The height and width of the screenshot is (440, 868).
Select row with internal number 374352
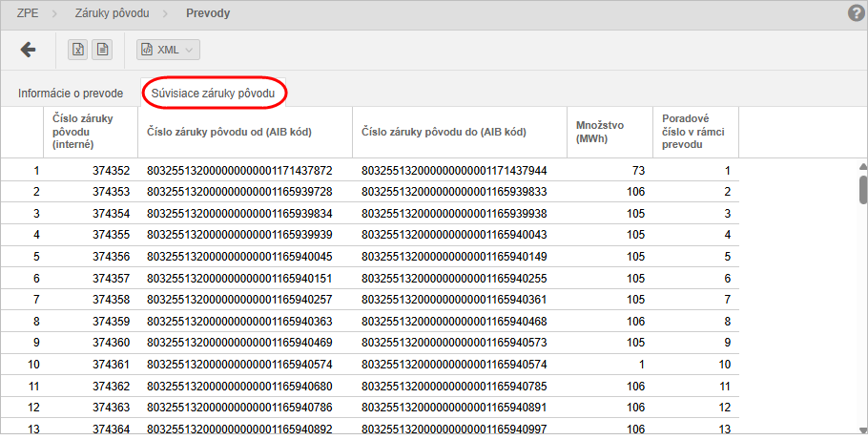coord(111,171)
